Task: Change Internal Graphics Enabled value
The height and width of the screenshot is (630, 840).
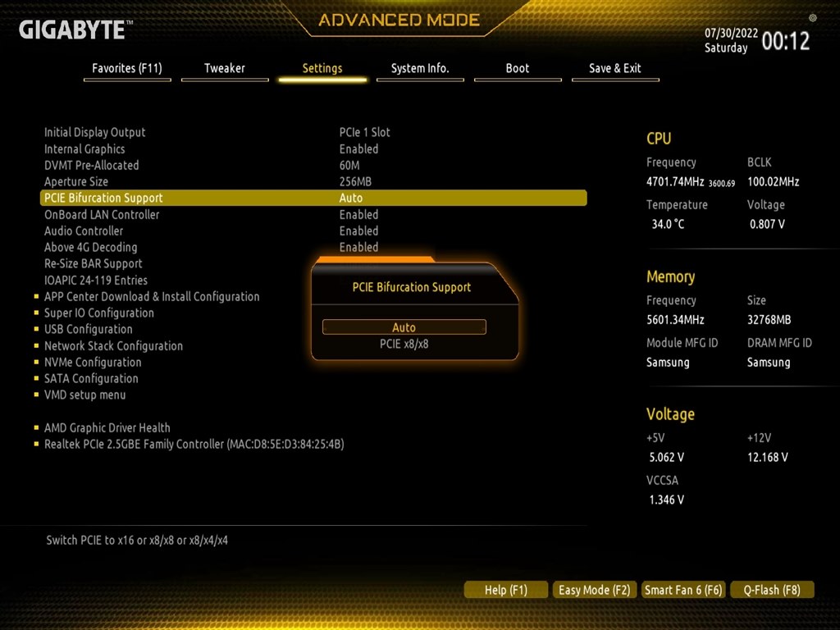Action: click(x=358, y=149)
